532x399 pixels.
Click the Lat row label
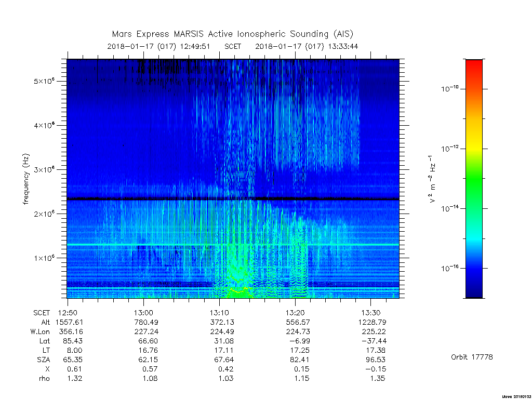(45, 341)
